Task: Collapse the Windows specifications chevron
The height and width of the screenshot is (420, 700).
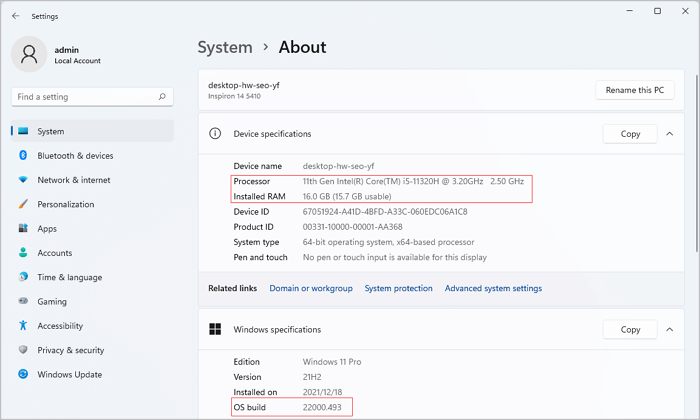Action: (x=667, y=329)
